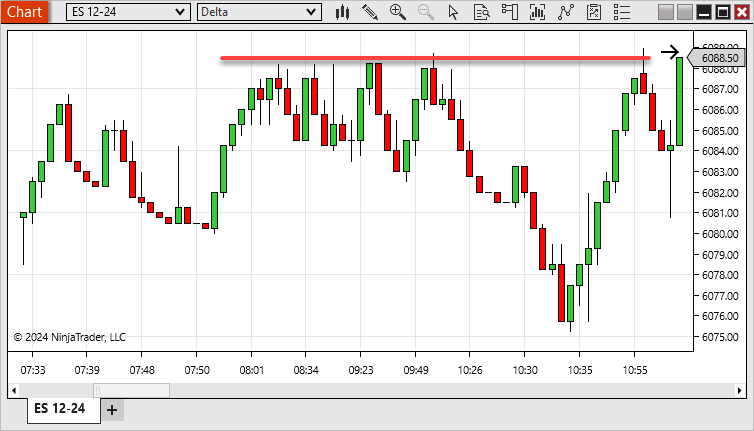This screenshot has height=431, width=754.
Task: Select the cursor pointer tool
Action: coord(453,12)
